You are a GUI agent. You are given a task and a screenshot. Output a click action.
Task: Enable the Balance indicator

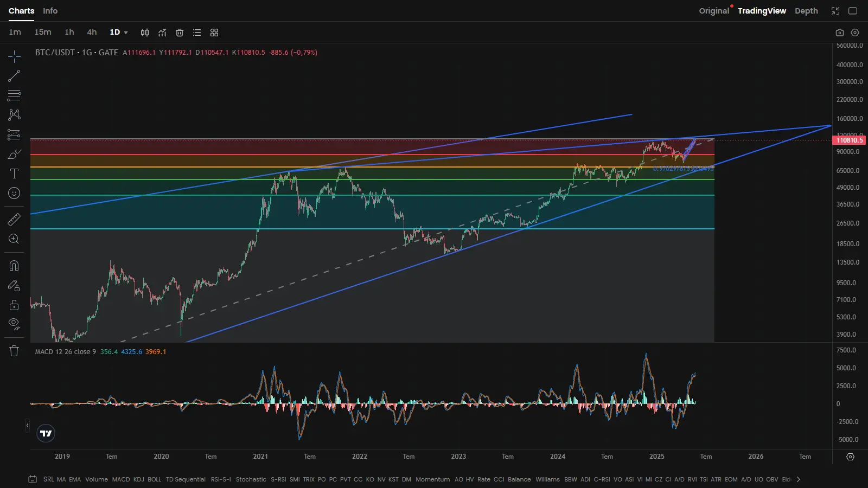pos(519,479)
